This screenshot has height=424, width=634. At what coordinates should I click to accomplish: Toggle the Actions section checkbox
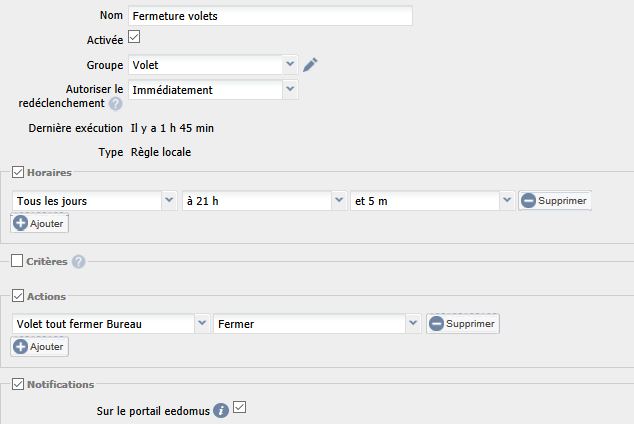(18, 295)
